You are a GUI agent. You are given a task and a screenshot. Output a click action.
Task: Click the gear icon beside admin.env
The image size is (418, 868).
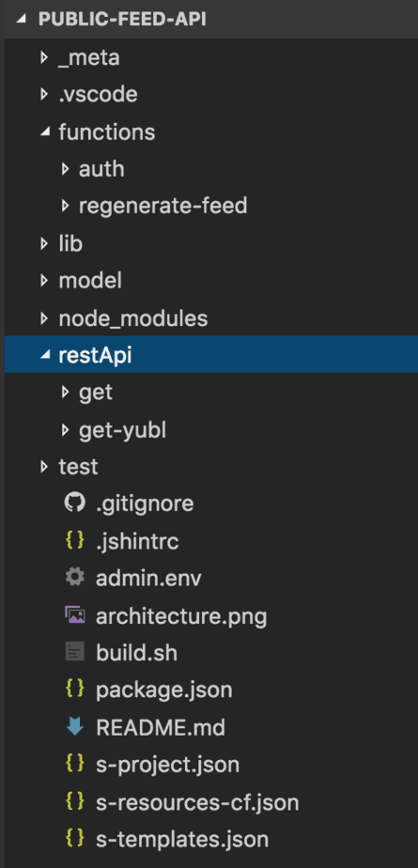pyautogui.click(x=75, y=578)
